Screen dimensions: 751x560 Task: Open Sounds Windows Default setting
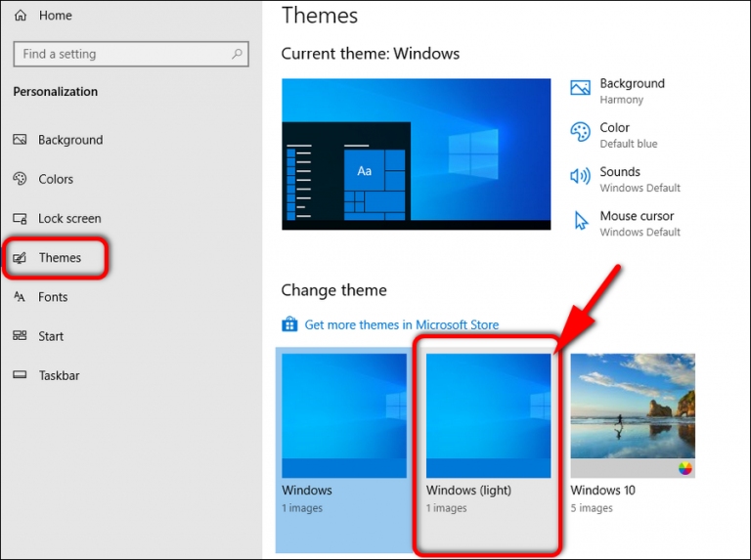tap(640, 179)
